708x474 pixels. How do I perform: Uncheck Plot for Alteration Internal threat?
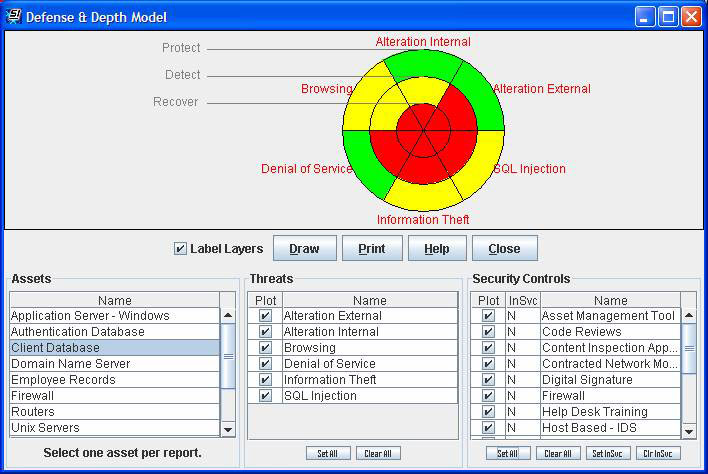(265, 332)
